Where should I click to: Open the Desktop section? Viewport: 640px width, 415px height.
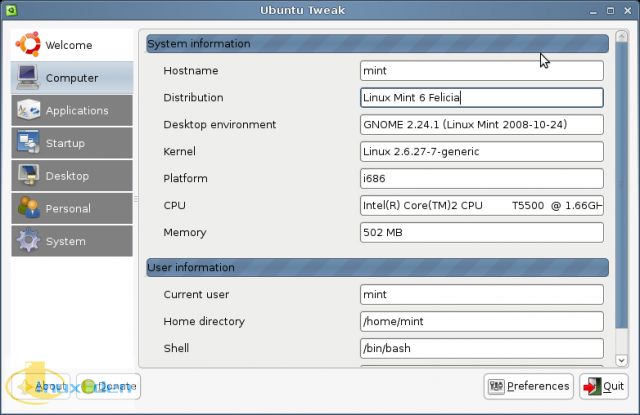pyautogui.click(x=72, y=175)
